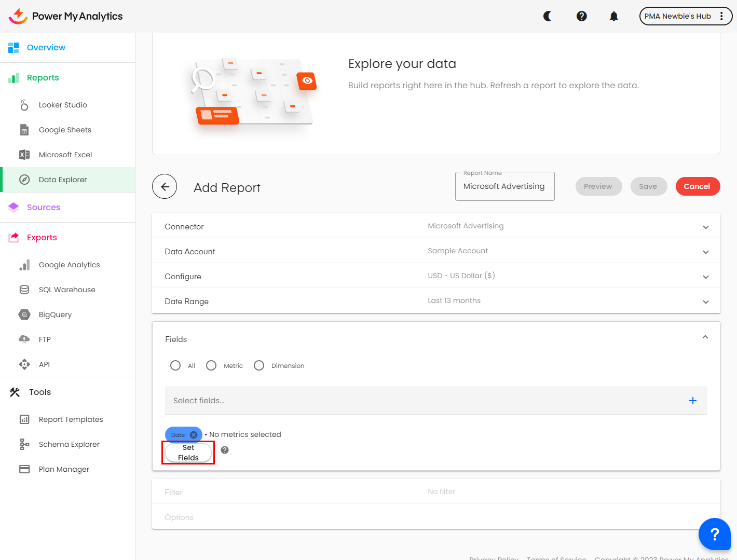Click plus icon to add fields
Viewport: 737px width, 560px height.
click(x=692, y=401)
